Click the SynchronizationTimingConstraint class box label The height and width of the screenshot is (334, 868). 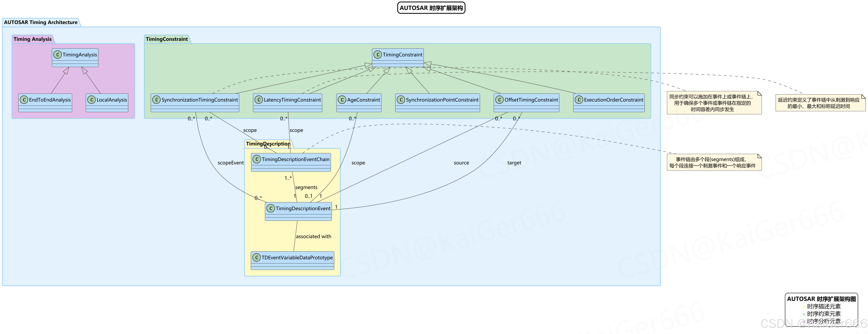tap(199, 100)
